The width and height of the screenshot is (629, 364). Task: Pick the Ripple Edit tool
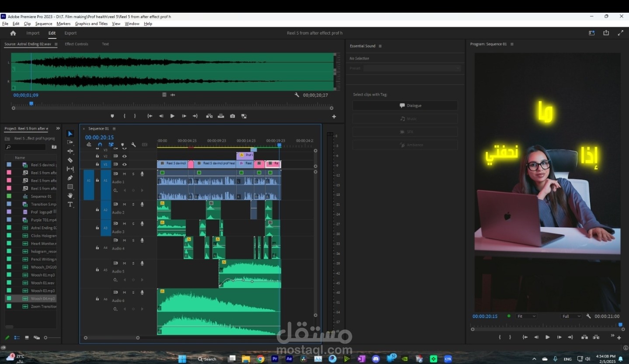[x=70, y=151]
